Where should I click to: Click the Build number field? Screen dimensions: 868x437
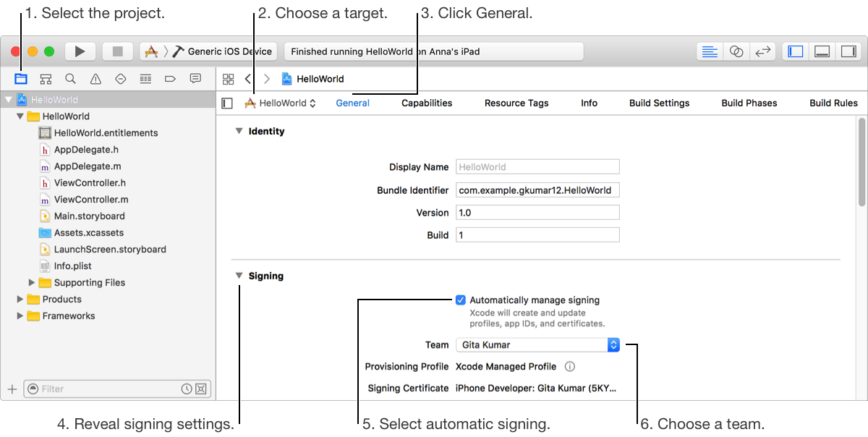pyautogui.click(x=537, y=235)
